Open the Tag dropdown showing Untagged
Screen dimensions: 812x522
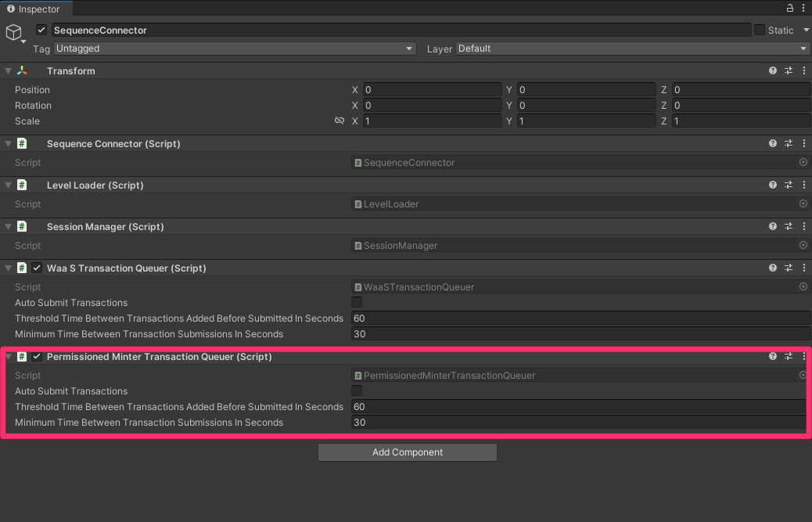[235, 48]
